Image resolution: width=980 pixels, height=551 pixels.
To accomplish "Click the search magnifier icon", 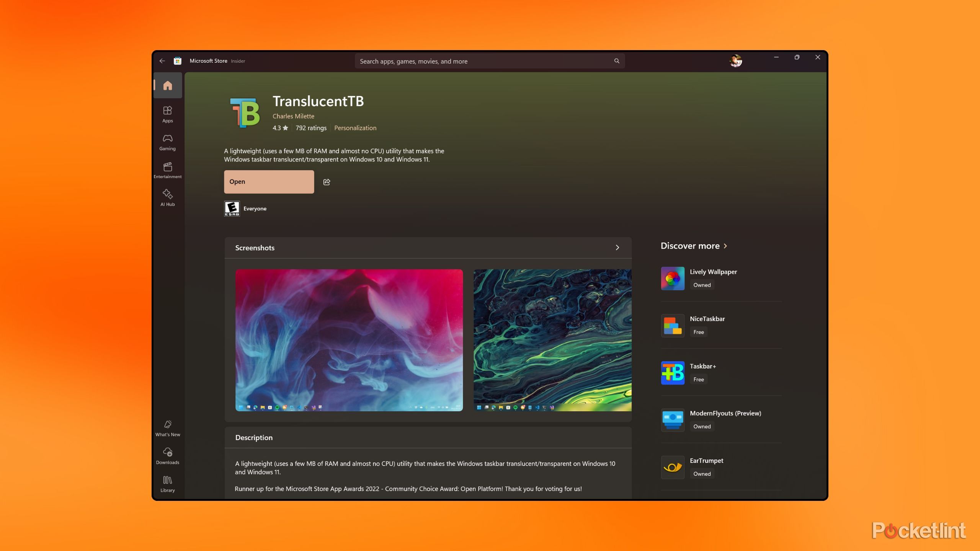I will point(617,61).
